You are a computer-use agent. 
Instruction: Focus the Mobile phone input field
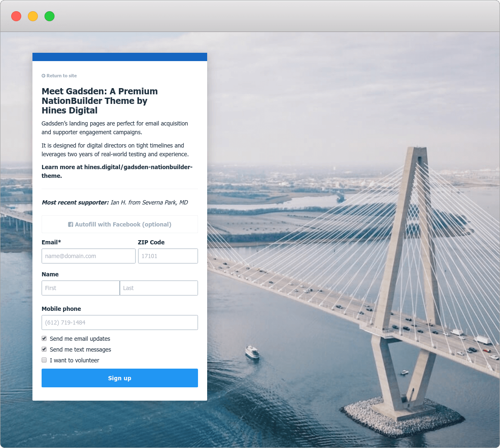click(x=119, y=322)
